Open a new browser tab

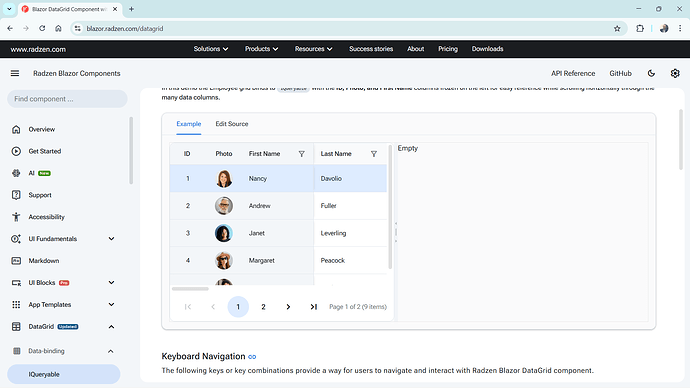pos(131,9)
